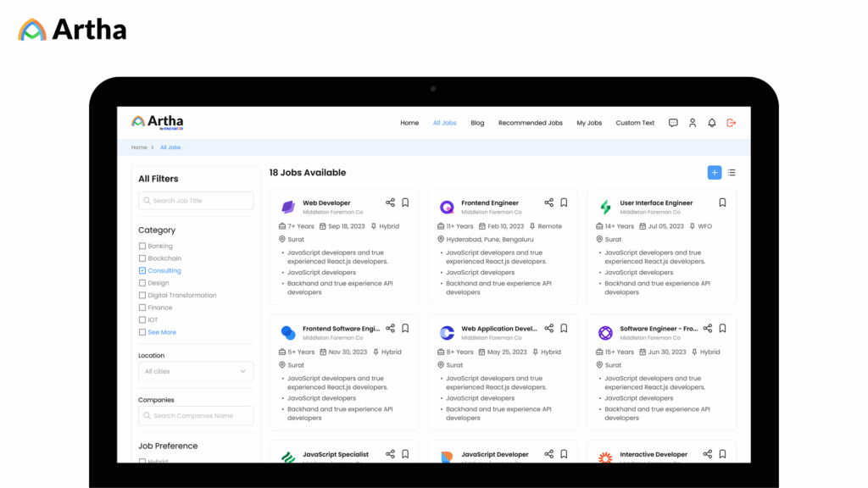The height and width of the screenshot is (488, 868).
Task: Share the JavaScript Specialist job
Action: (390, 454)
